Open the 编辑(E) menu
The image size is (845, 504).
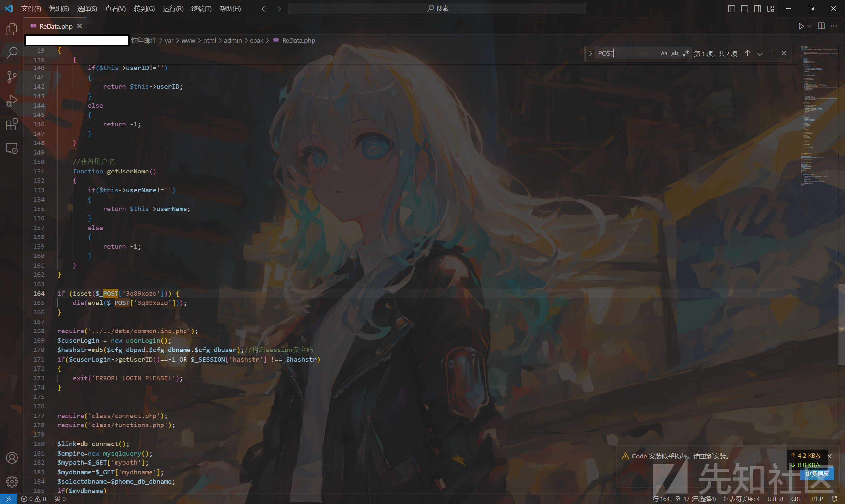pyautogui.click(x=59, y=9)
